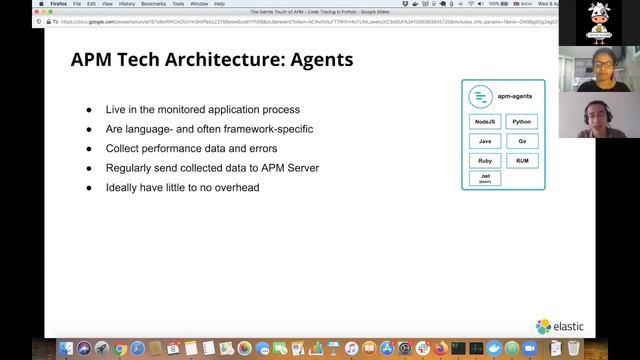Click bullet 'Ideally have little to no overhead'
Viewport: 640px width, 360px height.
pos(182,188)
